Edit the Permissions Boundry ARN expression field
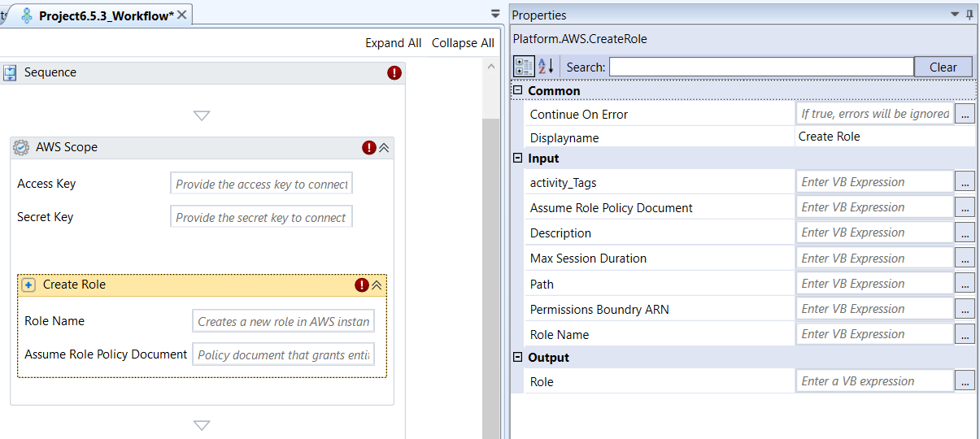 874,309
